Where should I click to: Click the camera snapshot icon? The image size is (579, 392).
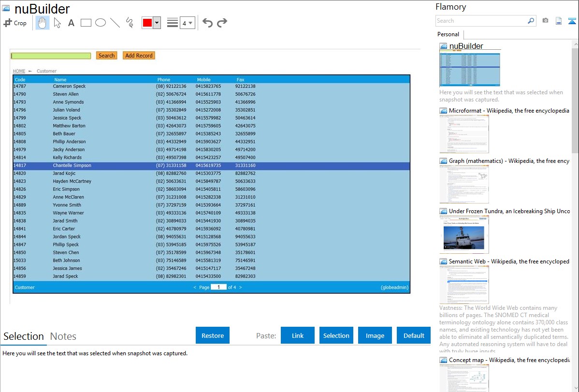545,21
